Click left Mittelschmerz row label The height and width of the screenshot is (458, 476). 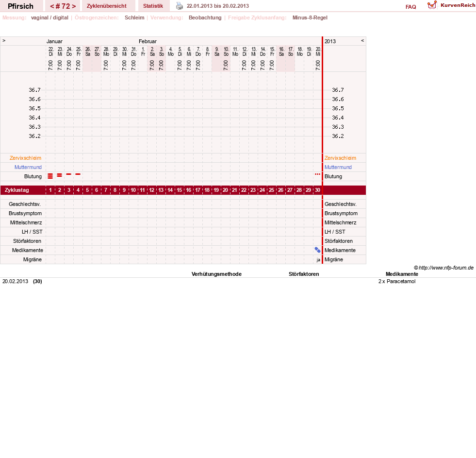26,222
